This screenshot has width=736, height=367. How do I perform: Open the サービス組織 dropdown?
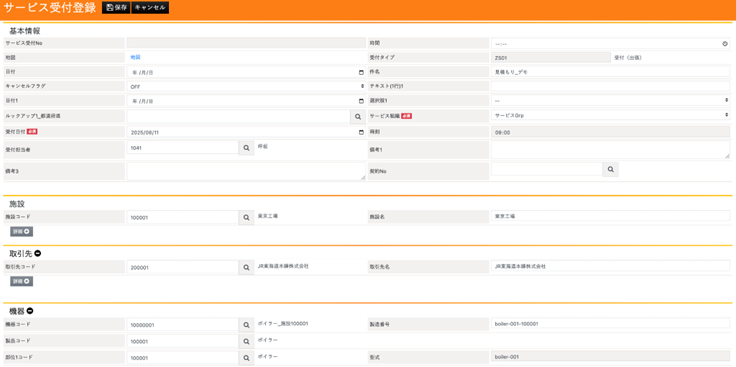[x=610, y=115]
